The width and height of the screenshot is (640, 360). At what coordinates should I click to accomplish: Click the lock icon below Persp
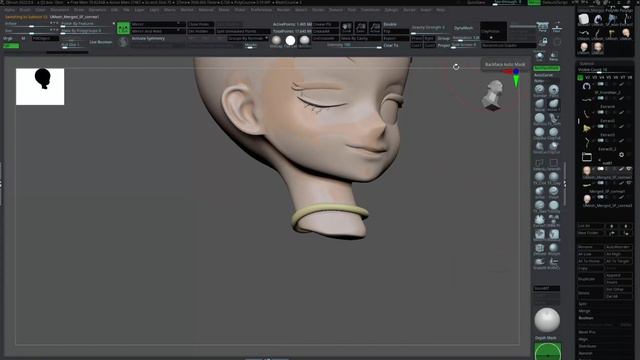click(x=543, y=42)
